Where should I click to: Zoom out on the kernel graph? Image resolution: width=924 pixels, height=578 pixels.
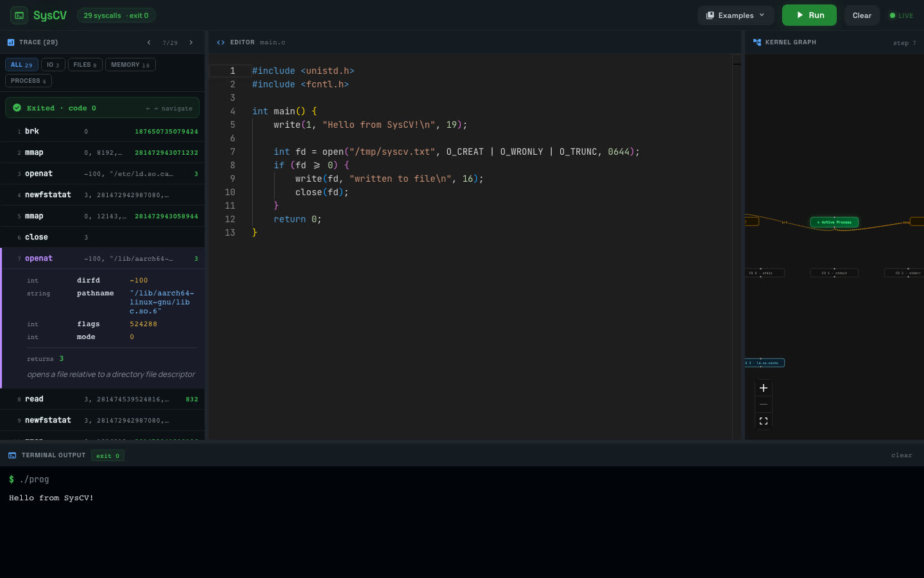764,405
